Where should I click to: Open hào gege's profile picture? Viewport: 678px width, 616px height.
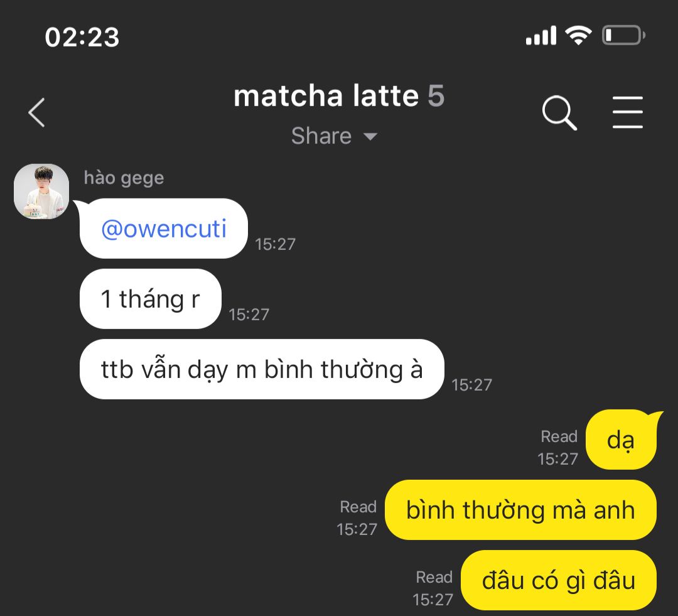[x=41, y=191]
